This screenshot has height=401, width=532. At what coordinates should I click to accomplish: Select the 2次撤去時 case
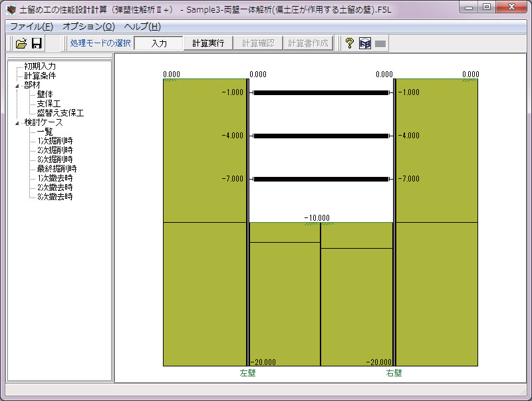[55, 188]
